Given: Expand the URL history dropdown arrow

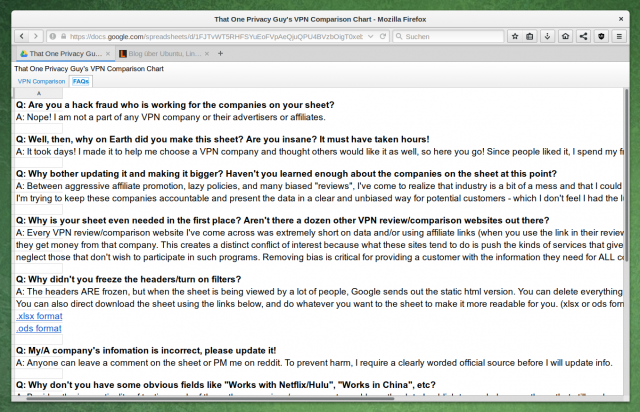Looking at the screenshot, I should (371, 36).
